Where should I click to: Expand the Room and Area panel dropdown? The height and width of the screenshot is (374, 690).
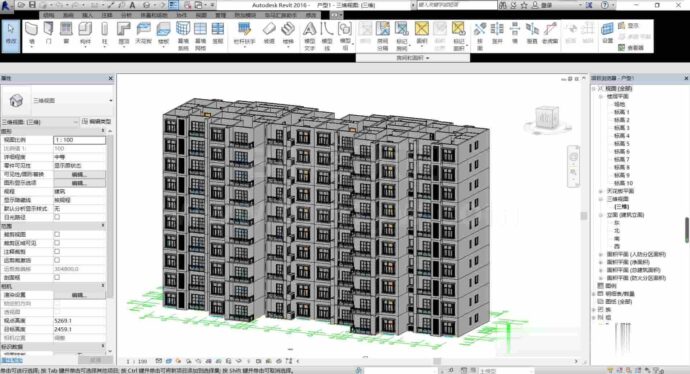click(x=412, y=58)
